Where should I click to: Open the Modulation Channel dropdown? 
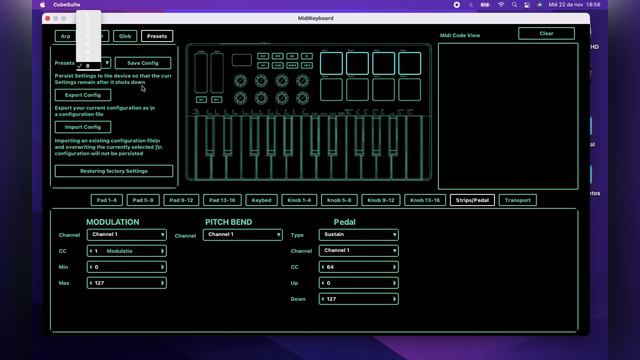pyautogui.click(x=127, y=235)
